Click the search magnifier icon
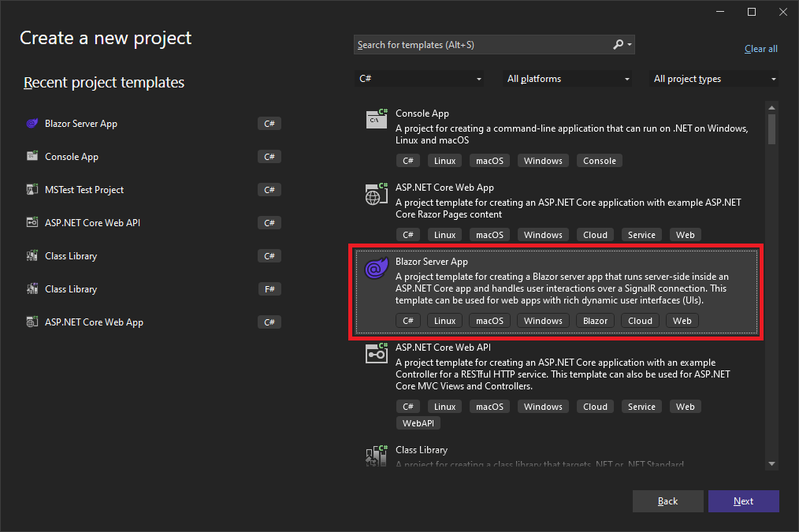 [618, 44]
